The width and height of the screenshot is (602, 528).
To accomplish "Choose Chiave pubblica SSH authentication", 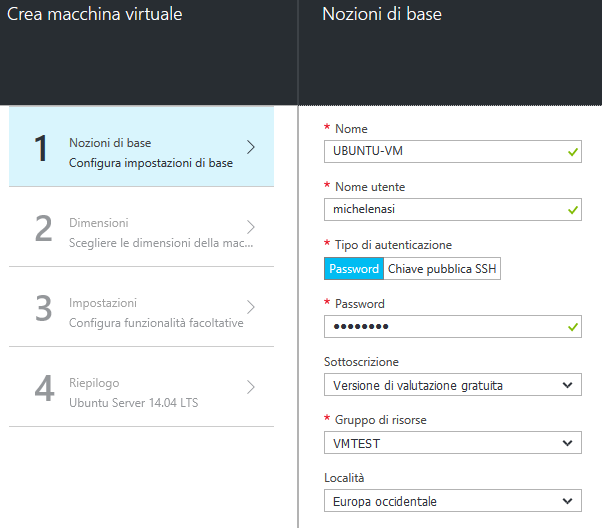I will pyautogui.click(x=442, y=269).
